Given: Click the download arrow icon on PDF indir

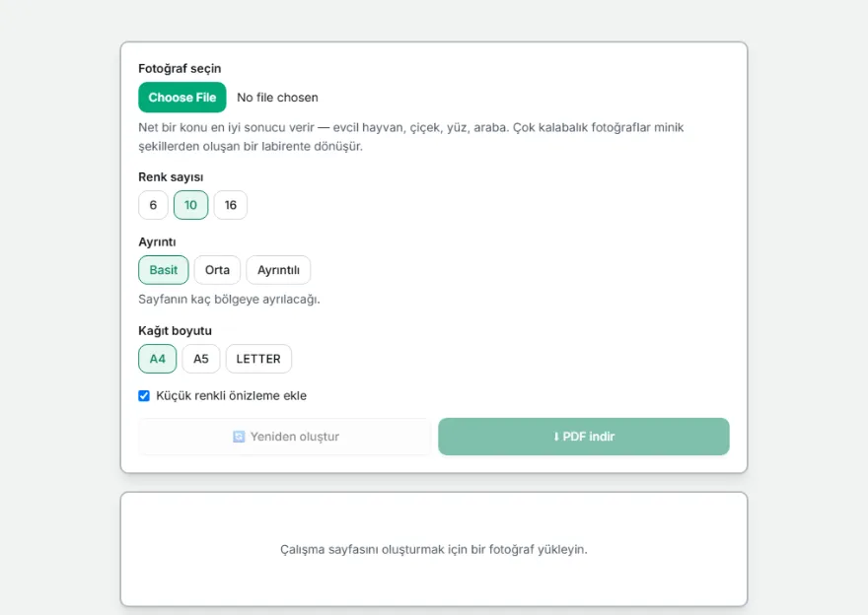Looking at the screenshot, I should [556, 437].
